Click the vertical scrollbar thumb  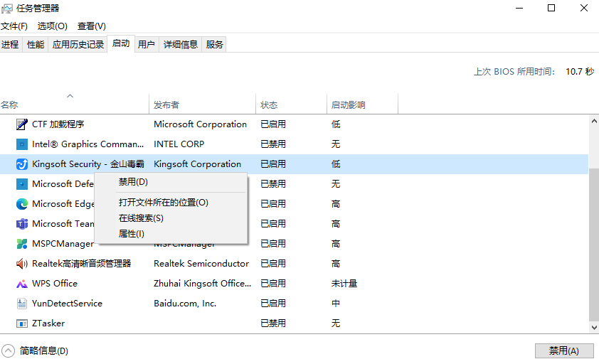[594, 244]
